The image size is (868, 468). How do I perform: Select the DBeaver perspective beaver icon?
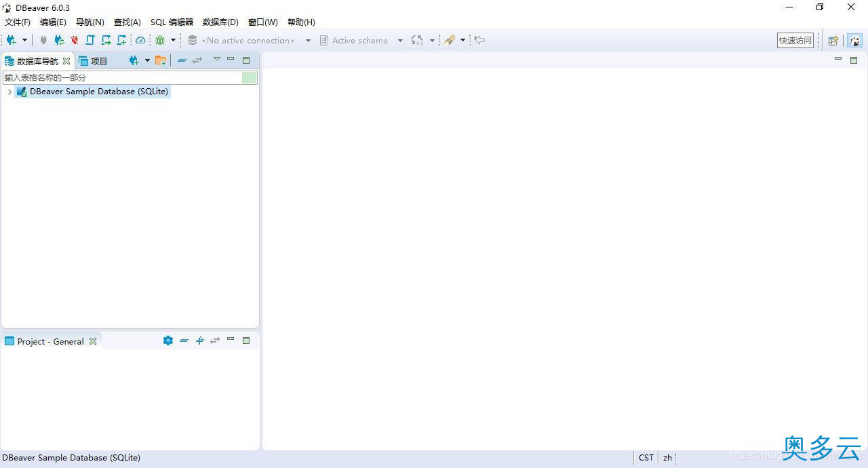855,40
